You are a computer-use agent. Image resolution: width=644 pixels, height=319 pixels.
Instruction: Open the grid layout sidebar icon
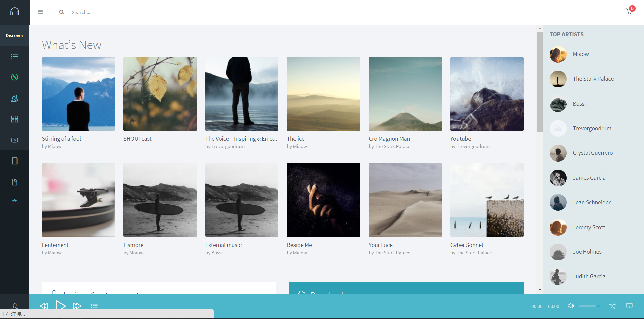tap(14, 119)
